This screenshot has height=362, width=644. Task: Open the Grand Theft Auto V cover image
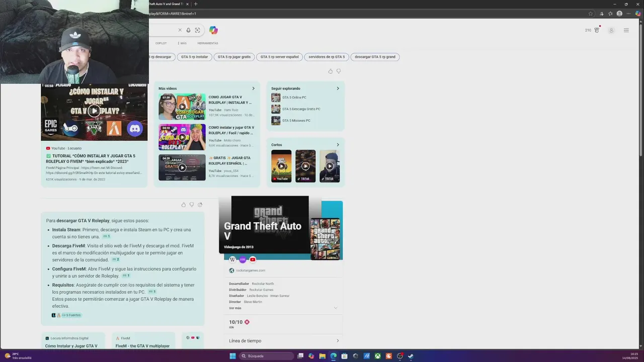tap(325, 238)
